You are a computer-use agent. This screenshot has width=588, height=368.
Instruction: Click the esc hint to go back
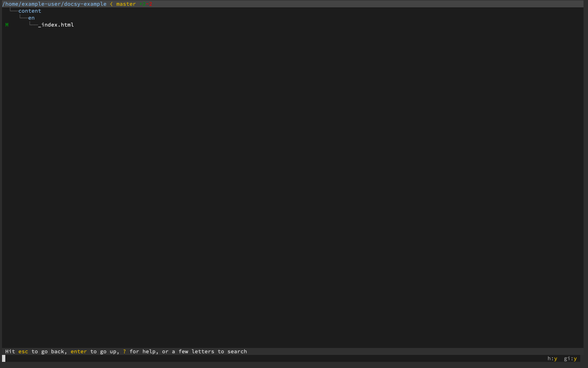tap(23, 351)
